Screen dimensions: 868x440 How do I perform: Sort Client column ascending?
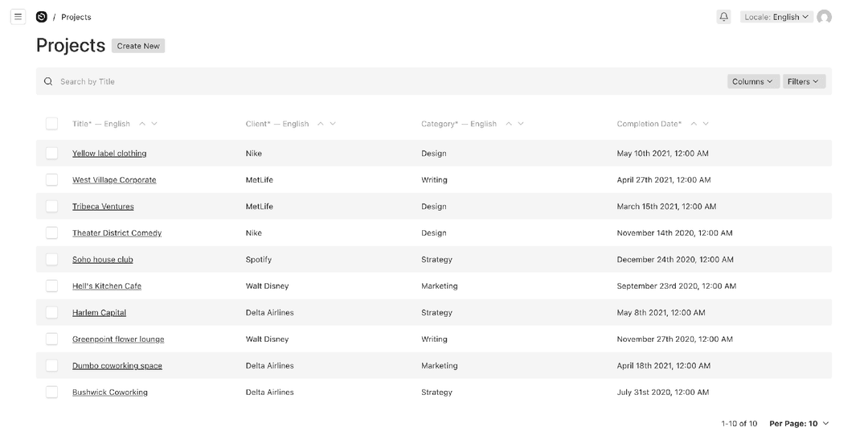click(x=321, y=124)
